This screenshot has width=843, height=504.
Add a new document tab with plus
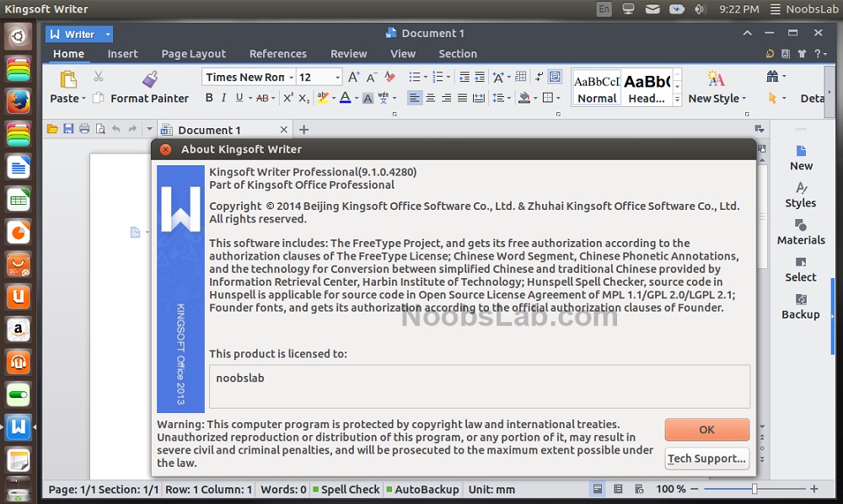click(303, 130)
